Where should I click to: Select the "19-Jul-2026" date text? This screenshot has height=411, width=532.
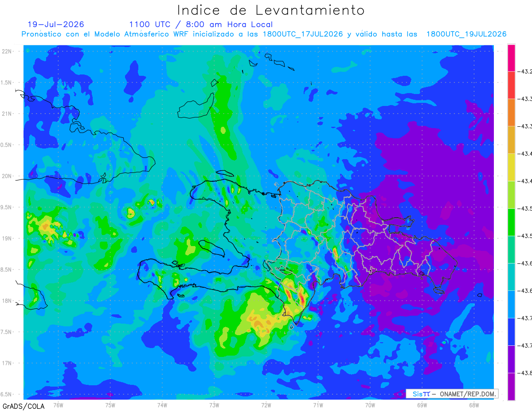click(x=56, y=24)
